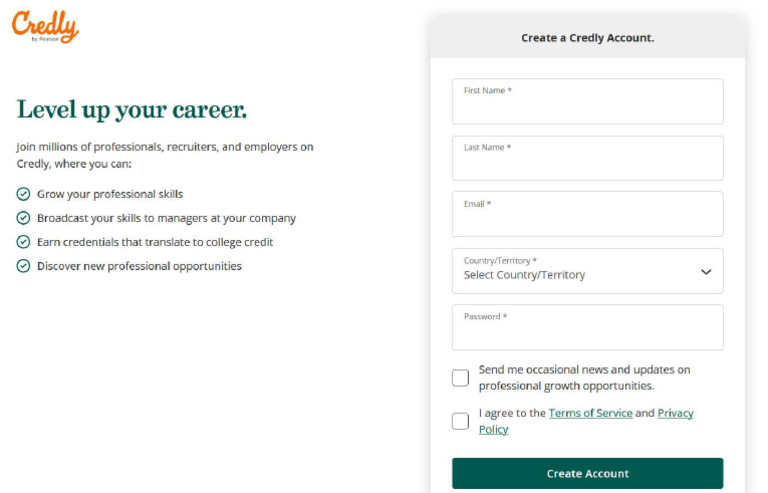Expand the Country/Territory chevron arrow
Screen dimensions: 768x493
point(706,272)
